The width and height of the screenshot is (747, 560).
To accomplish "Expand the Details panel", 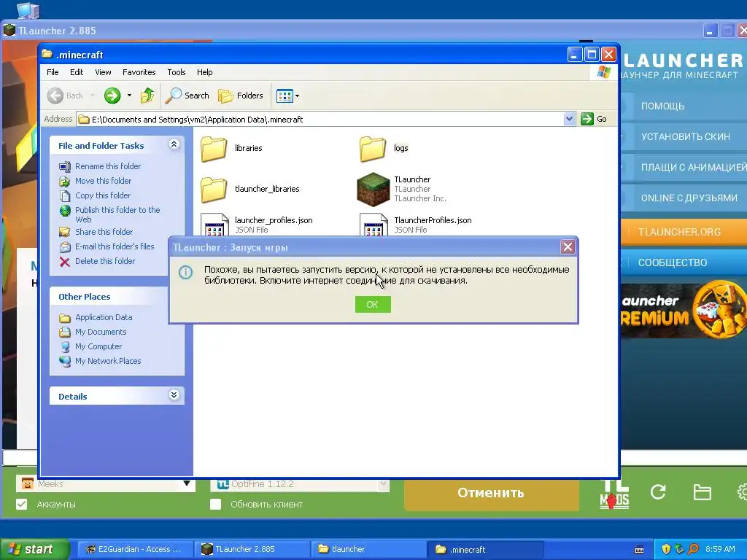I will 174,395.
